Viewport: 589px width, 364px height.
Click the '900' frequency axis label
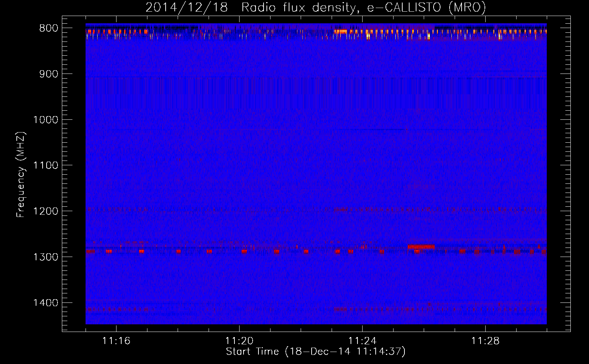(x=48, y=74)
